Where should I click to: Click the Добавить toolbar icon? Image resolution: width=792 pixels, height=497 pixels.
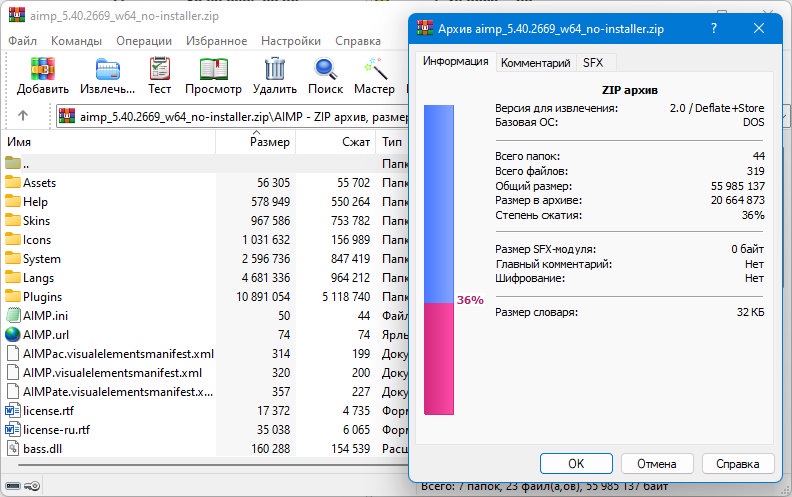(42, 69)
